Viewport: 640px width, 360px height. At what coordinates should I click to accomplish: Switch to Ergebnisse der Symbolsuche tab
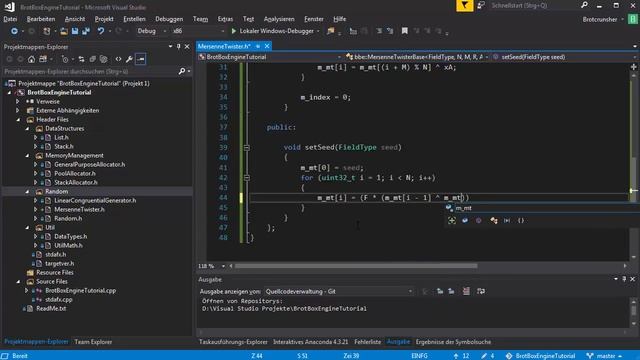tap(453, 342)
